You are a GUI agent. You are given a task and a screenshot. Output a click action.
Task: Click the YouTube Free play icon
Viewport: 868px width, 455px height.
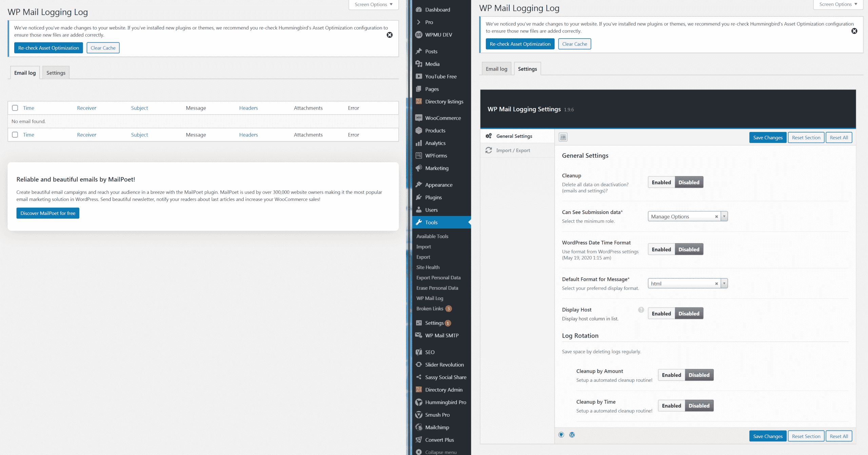[419, 76]
